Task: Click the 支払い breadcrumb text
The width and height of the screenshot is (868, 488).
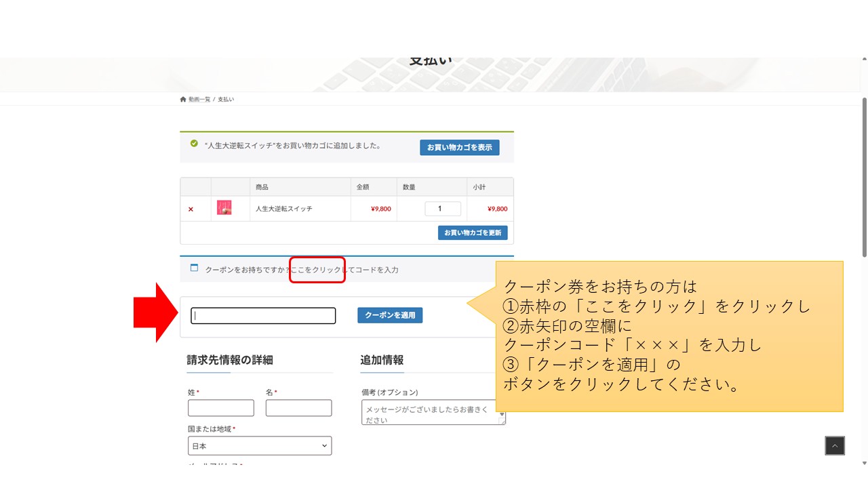Action: click(226, 100)
